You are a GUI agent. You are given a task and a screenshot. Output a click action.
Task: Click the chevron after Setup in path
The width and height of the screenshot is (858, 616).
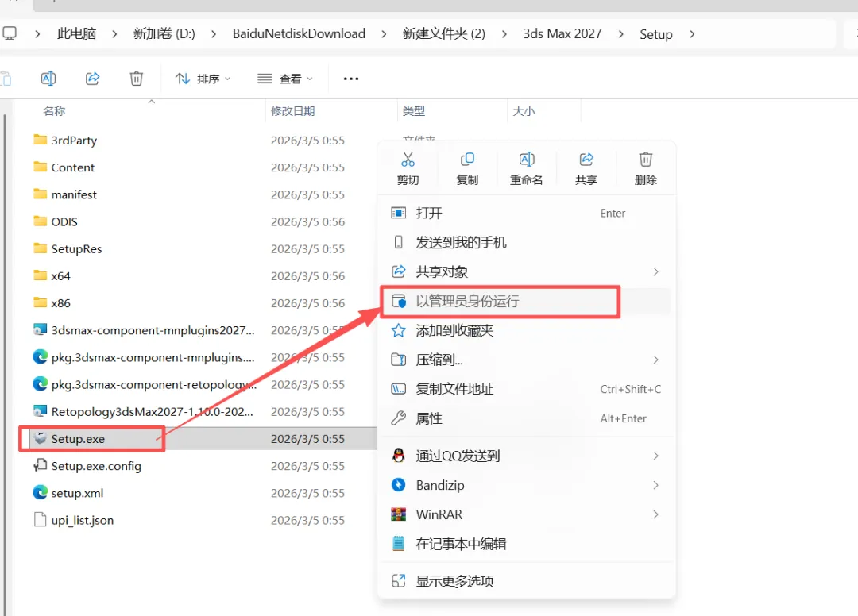click(692, 34)
